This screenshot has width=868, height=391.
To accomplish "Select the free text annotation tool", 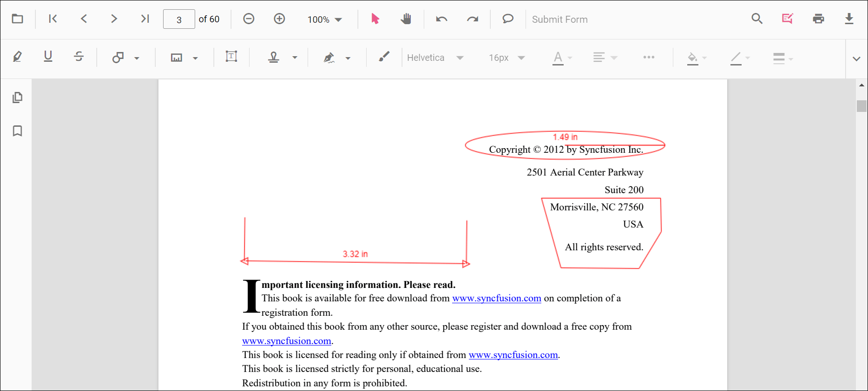I will pos(231,57).
